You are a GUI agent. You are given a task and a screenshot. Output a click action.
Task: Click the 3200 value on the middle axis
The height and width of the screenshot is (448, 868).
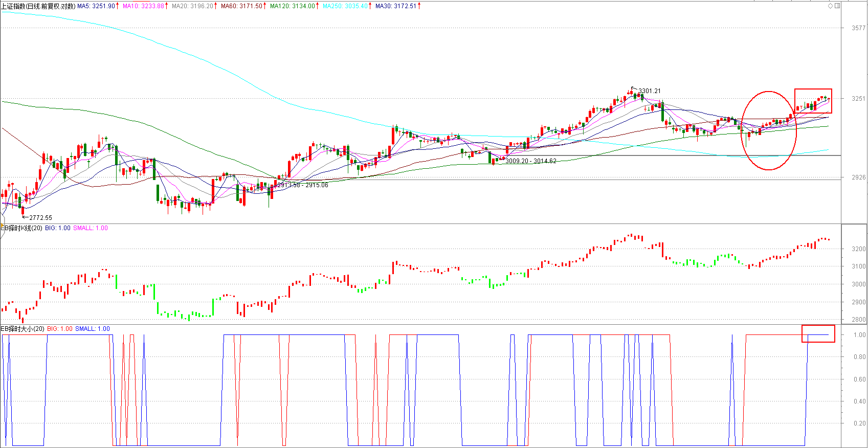(858, 249)
